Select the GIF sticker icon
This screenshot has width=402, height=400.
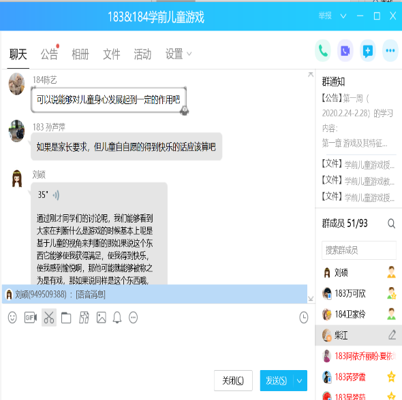[x=30, y=317]
